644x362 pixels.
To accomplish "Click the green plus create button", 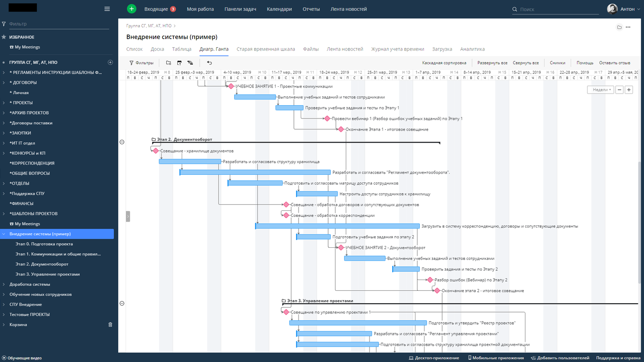I will (x=131, y=9).
